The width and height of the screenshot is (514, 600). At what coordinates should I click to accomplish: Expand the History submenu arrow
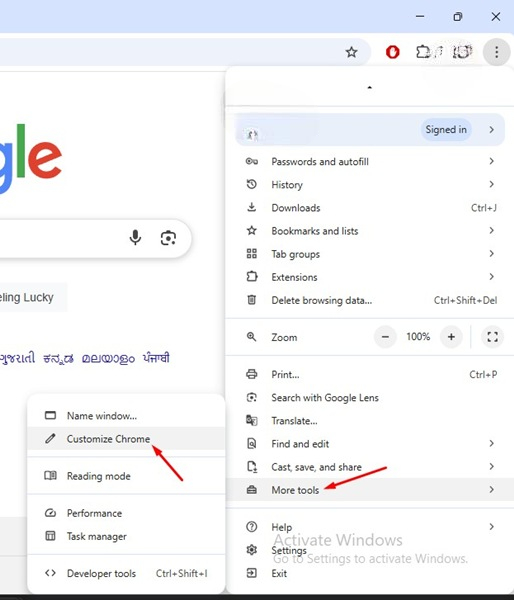(x=491, y=184)
